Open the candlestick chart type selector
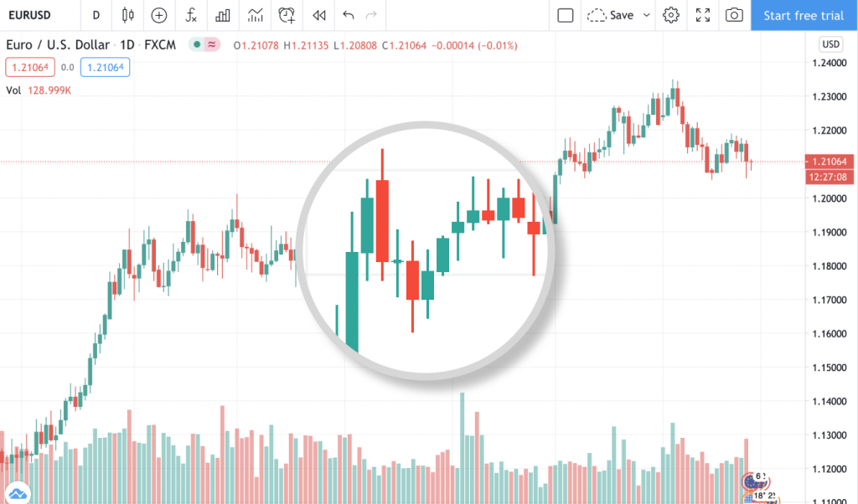 coord(127,15)
